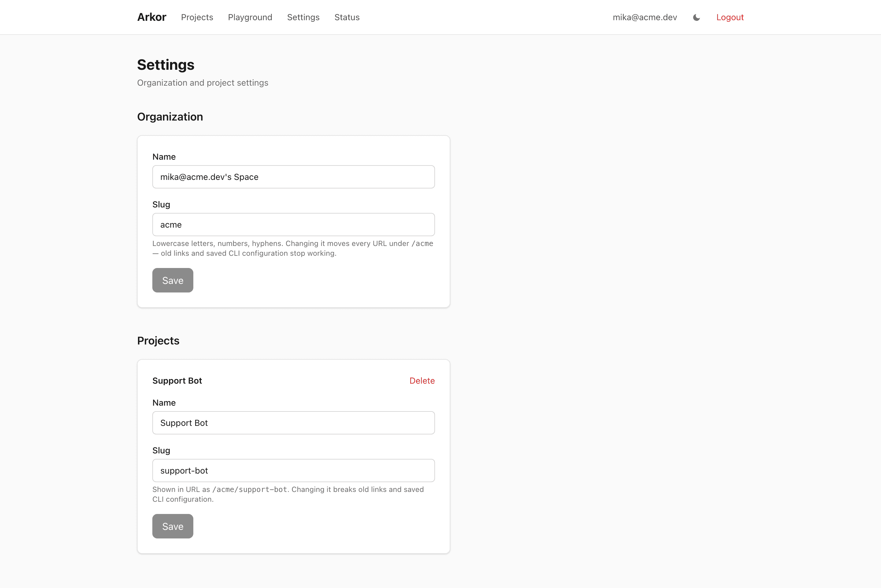Viewport: 881px width, 588px height.
Task: Delete the Support Bot project
Action: (x=422, y=381)
